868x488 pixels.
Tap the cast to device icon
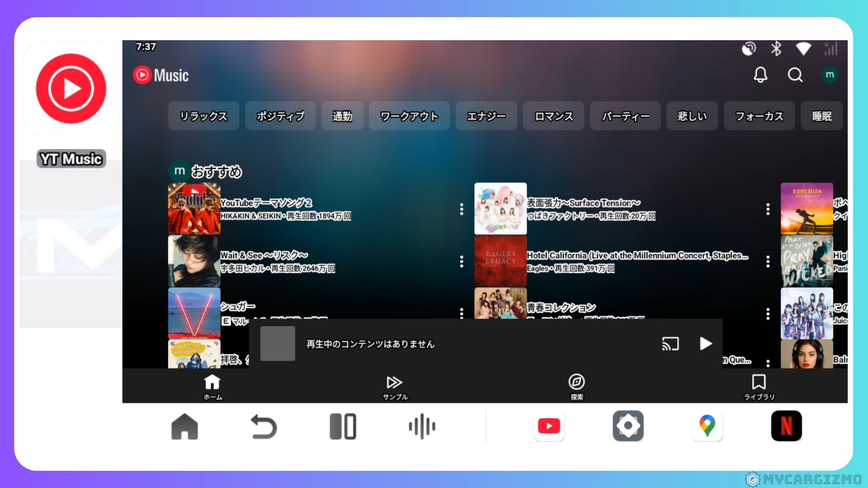pos(670,344)
